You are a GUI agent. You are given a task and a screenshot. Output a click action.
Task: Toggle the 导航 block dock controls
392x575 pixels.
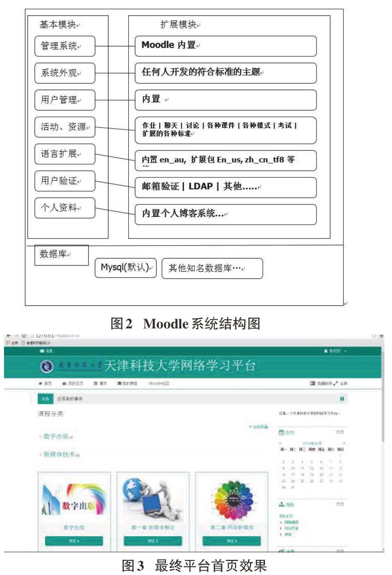[x=340, y=504]
